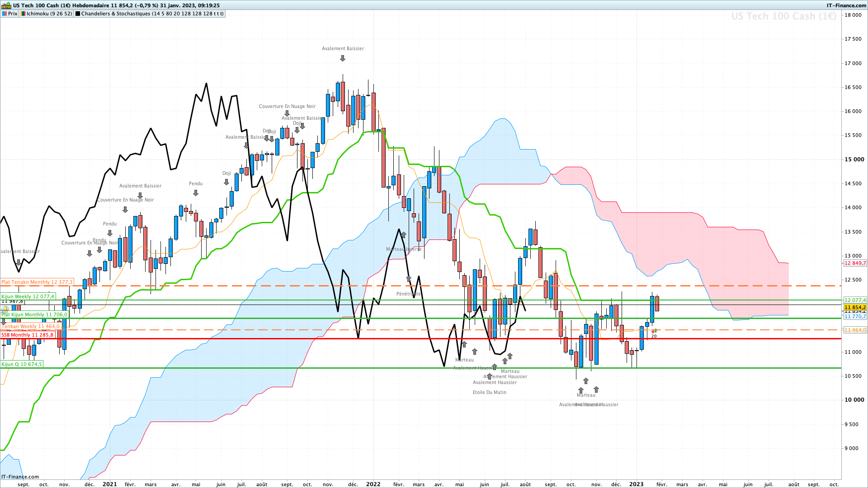The height and width of the screenshot is (488, 868).
Task: Select the Tenkan Weekly 11 464,0 label
Action: coord(31,326)
